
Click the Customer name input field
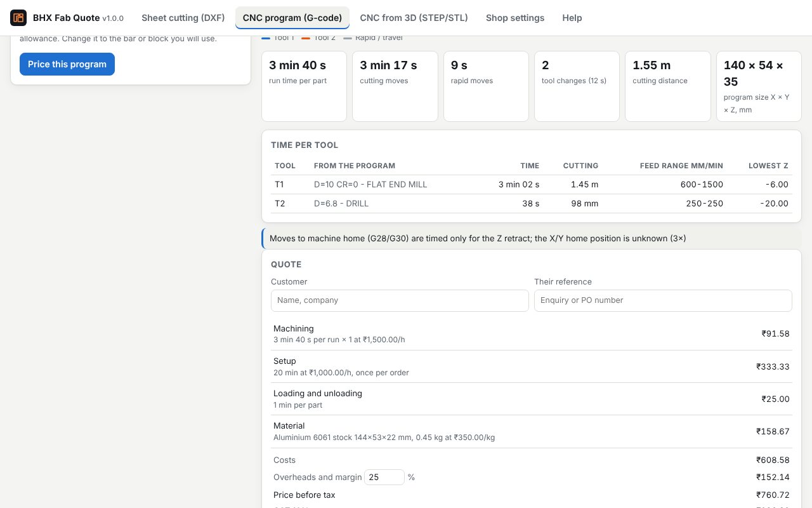[x=400, y=300]
